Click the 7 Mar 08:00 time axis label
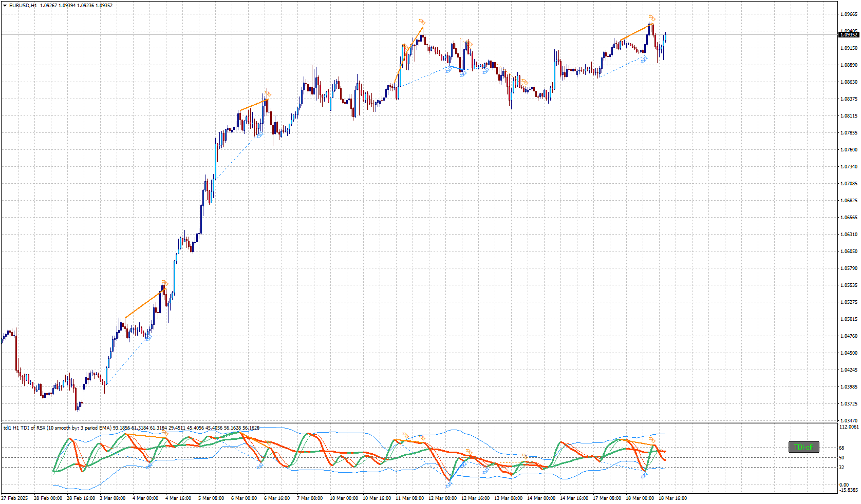Image resolution: width=861 pixels, height=504 pixels. tap(310, 498)
